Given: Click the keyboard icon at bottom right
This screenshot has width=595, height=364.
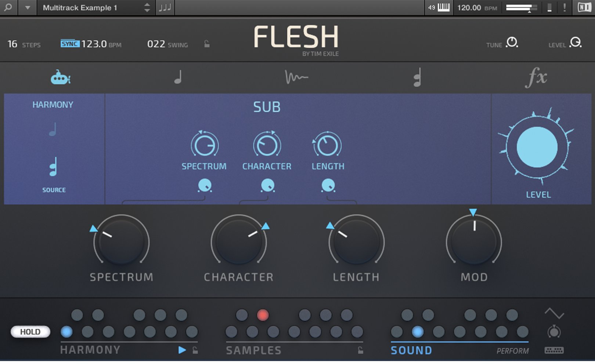Looking at the screenshot, I should 554,350.
